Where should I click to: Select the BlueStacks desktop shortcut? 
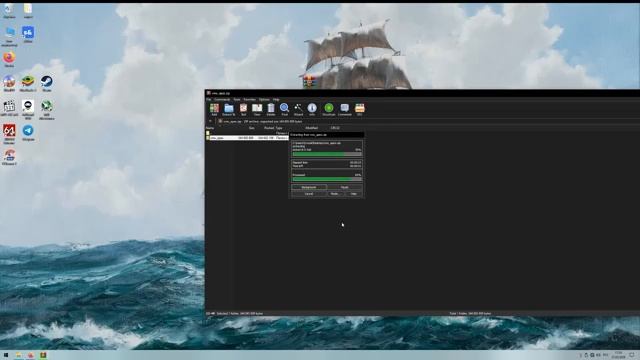(28, 82)
